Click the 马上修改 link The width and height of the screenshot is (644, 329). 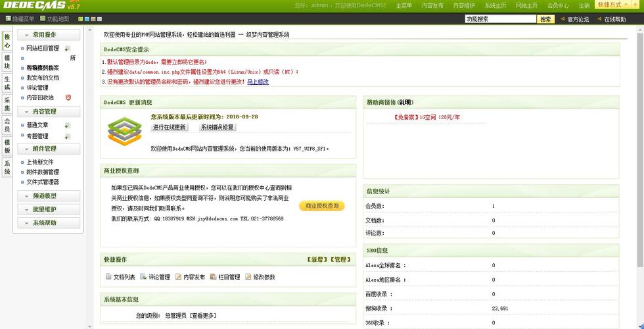point(258,82)
